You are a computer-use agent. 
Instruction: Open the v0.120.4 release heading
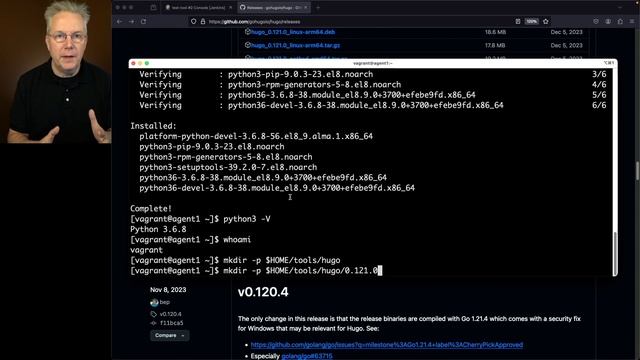(263, 292)
